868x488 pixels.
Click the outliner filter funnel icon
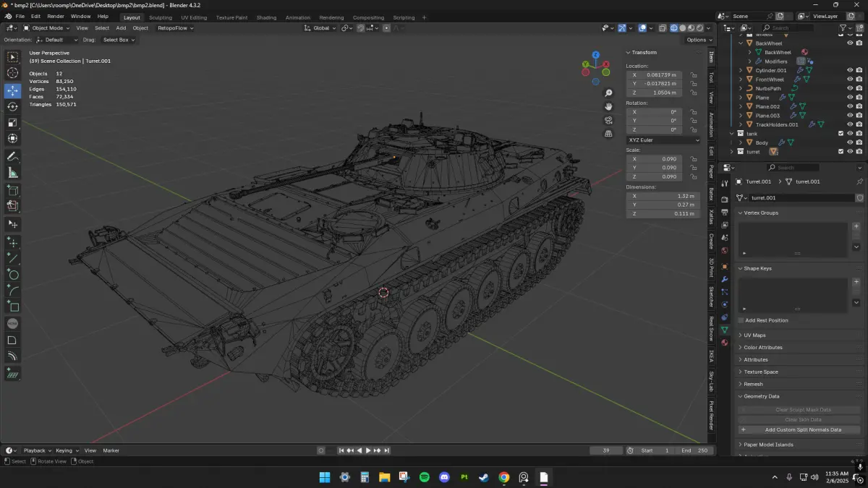click(x=843, y=28)
